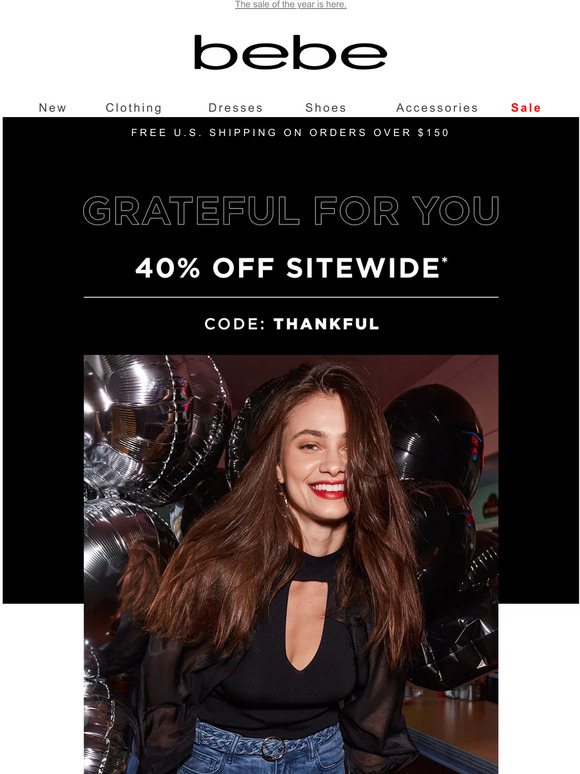Click the large silver balloon beside model's head
The height and width of the screenshot is (774, 580).
coord(153,425)
